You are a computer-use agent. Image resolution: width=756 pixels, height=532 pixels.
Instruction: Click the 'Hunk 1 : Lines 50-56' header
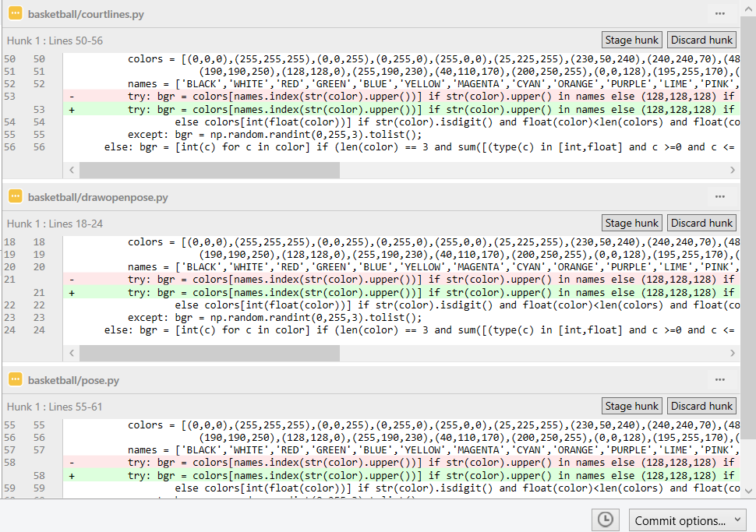click(x=55, y=41)
